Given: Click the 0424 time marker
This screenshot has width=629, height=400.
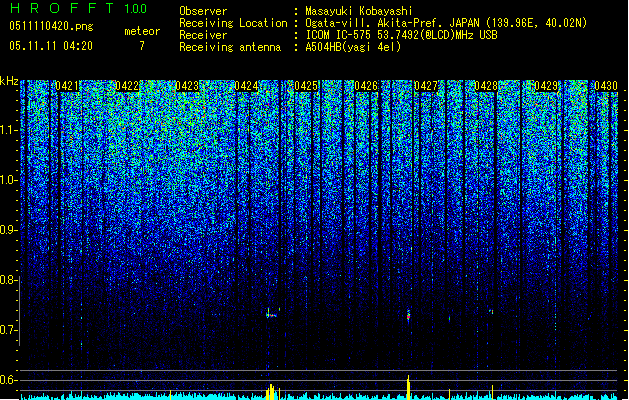Looking at the screenshot, I should point(246,86).
